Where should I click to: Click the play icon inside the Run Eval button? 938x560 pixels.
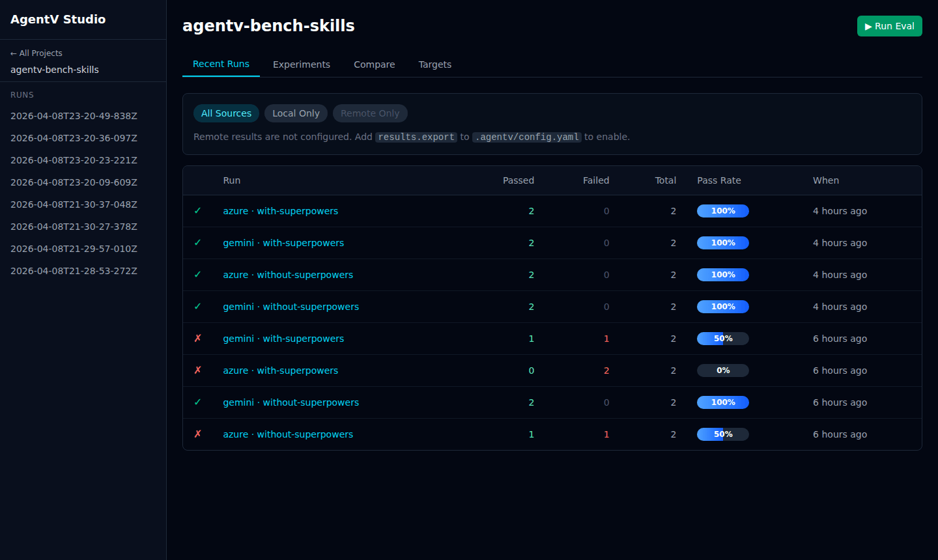[x=868, y=26]
